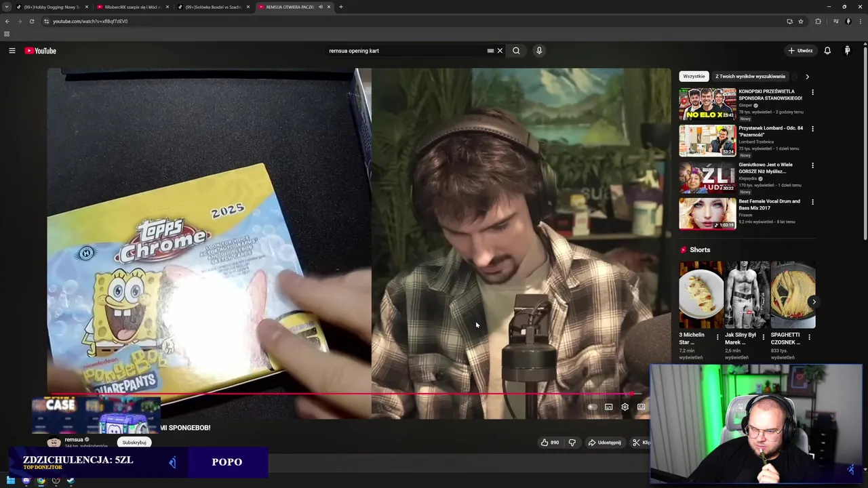
Task: Open options for the Spaghetti Czosnek short
Action: click(809, 337)
